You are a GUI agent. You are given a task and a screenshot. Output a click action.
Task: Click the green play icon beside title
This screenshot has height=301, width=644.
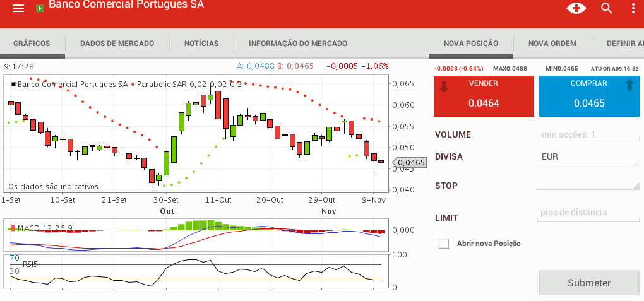point(40,8)
